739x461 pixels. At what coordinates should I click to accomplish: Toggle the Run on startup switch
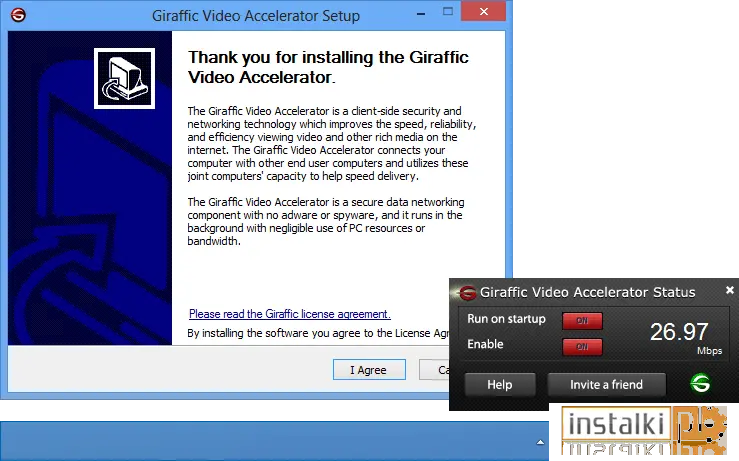582,321
